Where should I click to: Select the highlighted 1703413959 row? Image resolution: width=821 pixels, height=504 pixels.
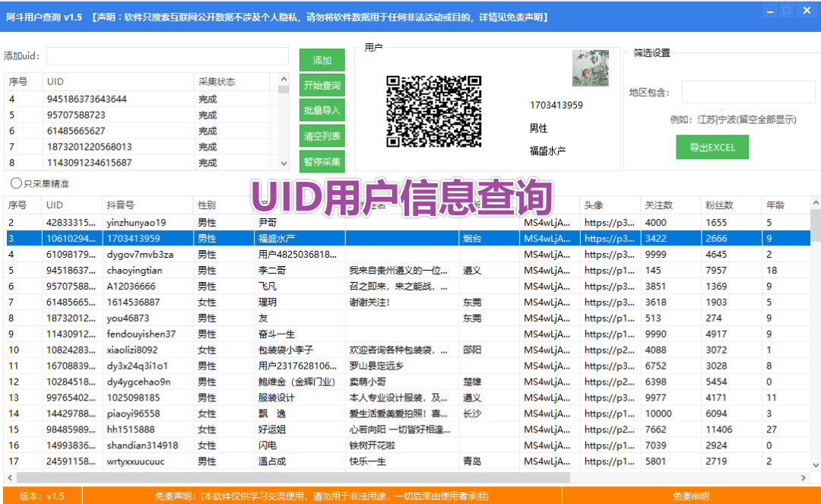pyautogui.click(x=407, y=238)
